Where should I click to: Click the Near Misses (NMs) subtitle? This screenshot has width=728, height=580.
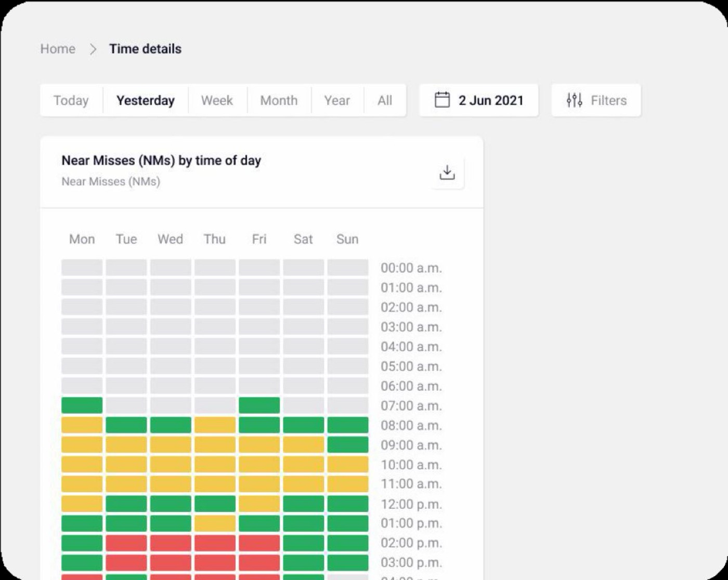click(111, 181)
